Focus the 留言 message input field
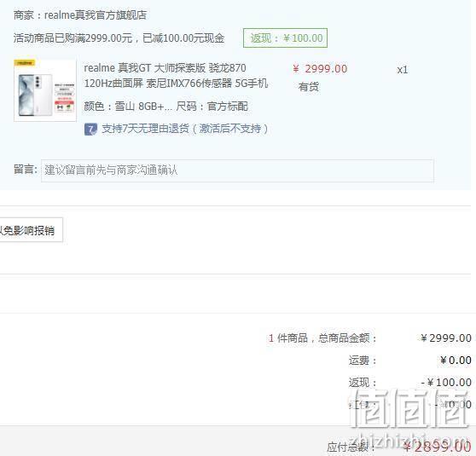476x456 pixels. [x=237, y=170]
